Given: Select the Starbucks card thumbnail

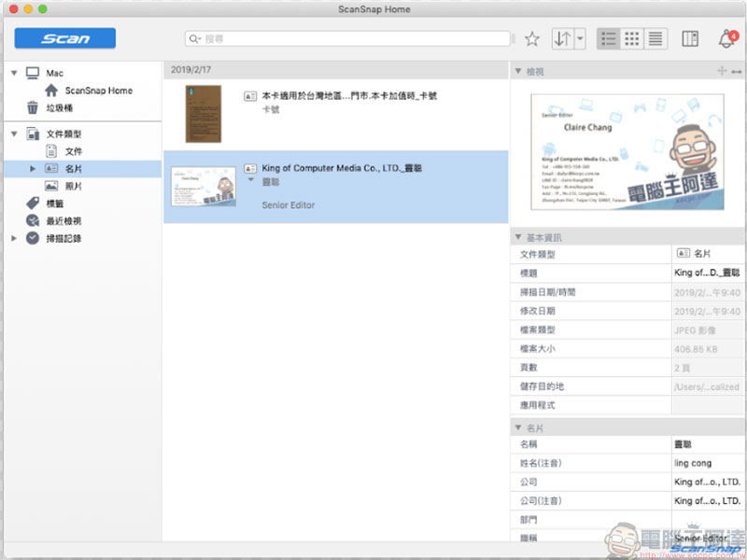Looking at the screenshot, I should click(204, 114).
